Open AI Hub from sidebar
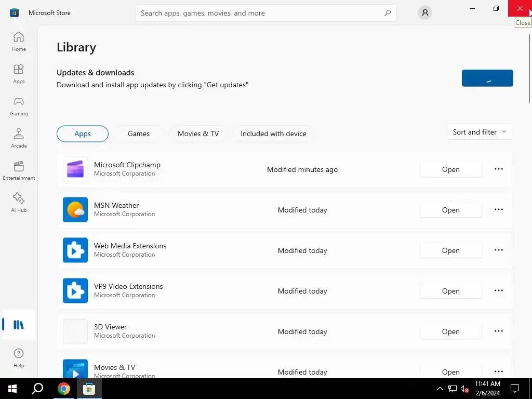The image size is (532, 399). tap(19, 203)
